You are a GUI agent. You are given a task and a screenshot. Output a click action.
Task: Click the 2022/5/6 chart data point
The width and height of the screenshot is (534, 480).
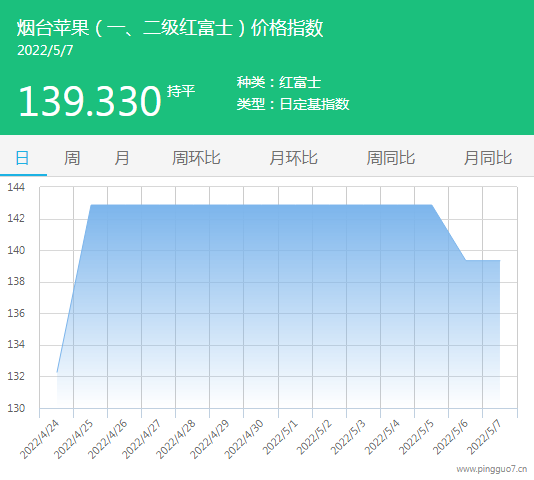point(466,260)
